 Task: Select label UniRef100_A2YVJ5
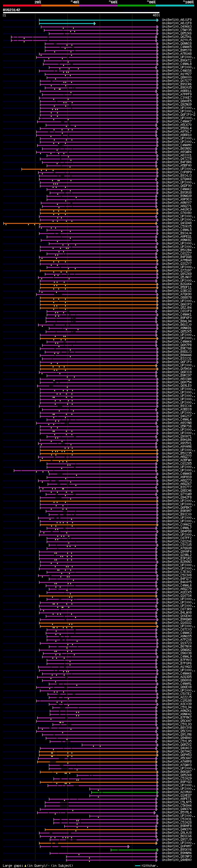coord(177,40)
